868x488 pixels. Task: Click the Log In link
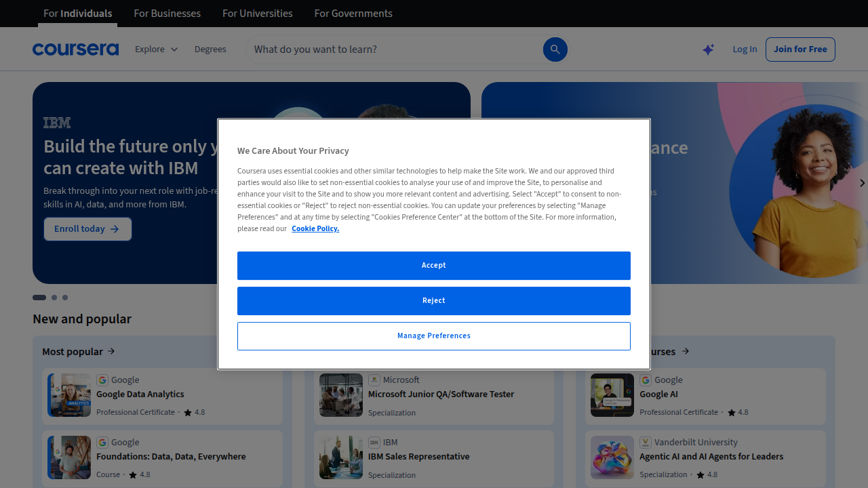(745, 49)
